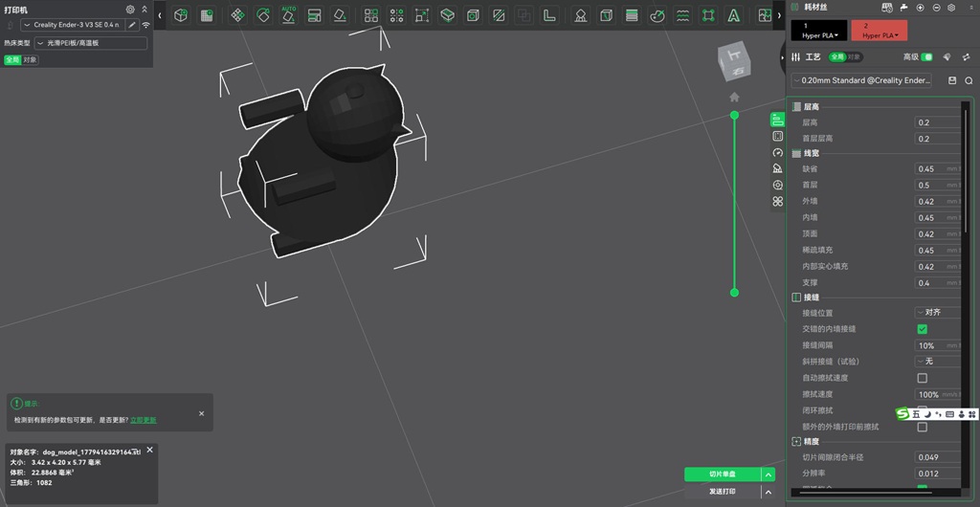The height and width of the screenshot is (507, 980).
Task: Click the black filament 1 color swatch
Action: coord(819,30)
